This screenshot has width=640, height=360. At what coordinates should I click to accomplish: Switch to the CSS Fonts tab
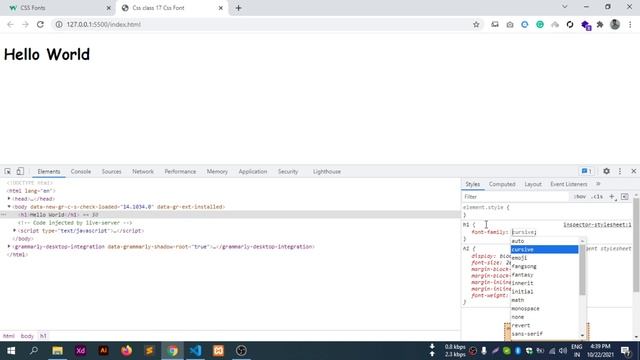coord(57,8)
